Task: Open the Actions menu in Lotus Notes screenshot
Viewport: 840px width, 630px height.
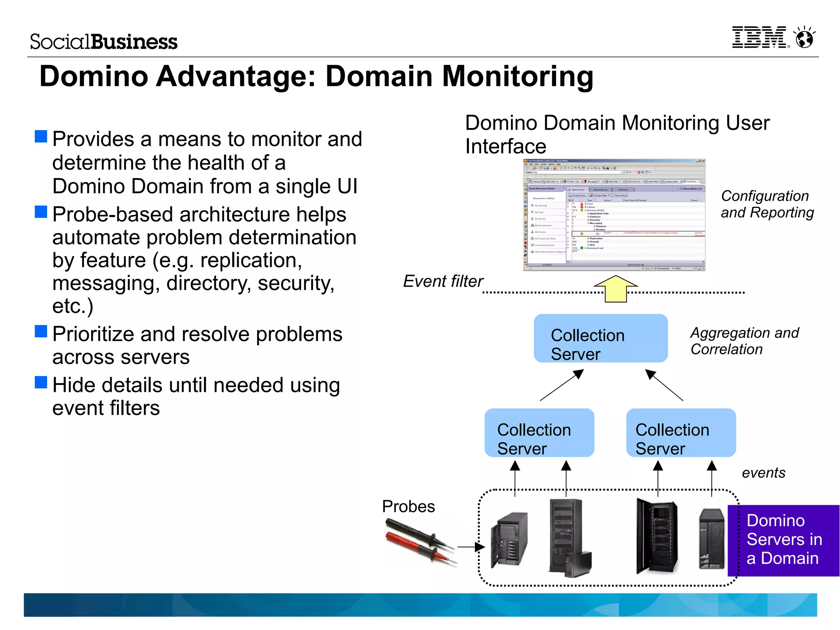Action: 551,164
